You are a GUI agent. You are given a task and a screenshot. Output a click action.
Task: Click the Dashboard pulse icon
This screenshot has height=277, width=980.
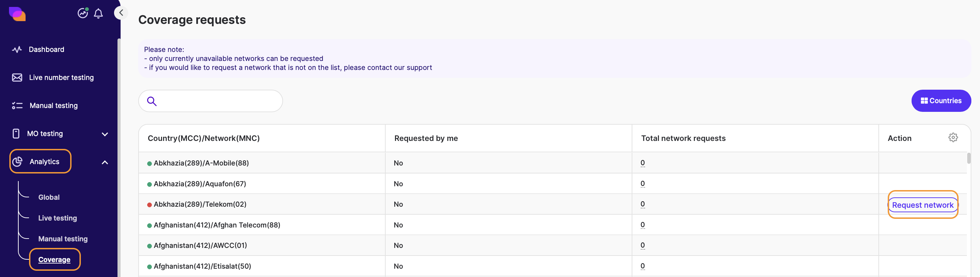(x=17, y=50)
